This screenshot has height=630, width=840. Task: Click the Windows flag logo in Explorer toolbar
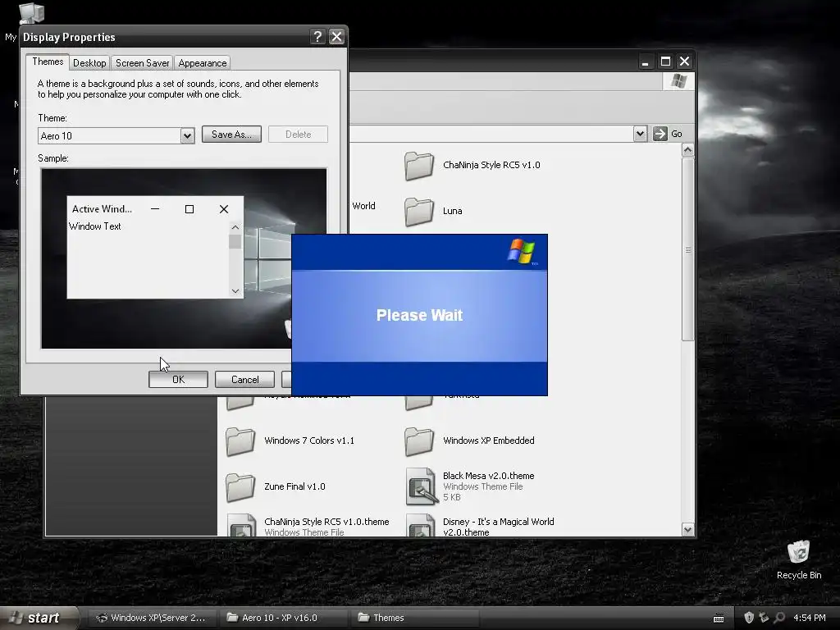pos(678,81)
